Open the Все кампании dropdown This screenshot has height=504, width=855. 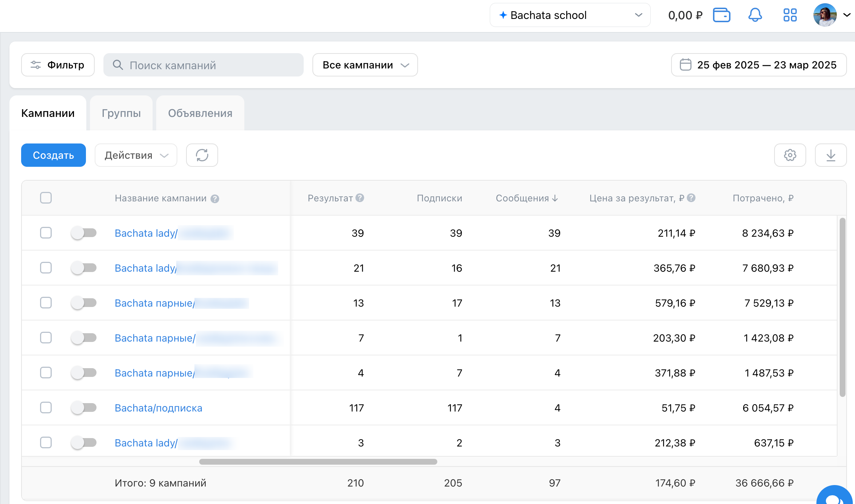(365, 65)
